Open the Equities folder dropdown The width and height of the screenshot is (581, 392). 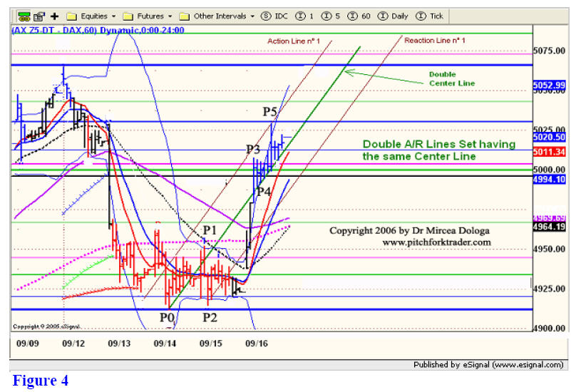pyautogui.click(x=91, y=16)
